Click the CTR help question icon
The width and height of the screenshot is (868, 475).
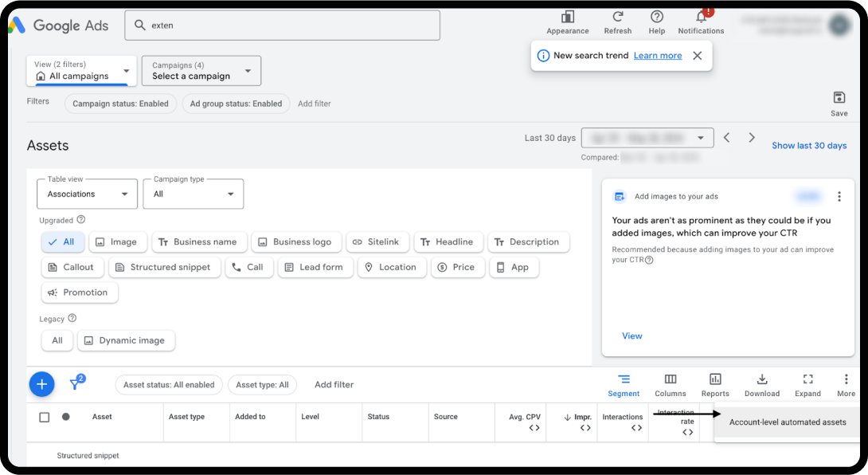click(649, 260)
